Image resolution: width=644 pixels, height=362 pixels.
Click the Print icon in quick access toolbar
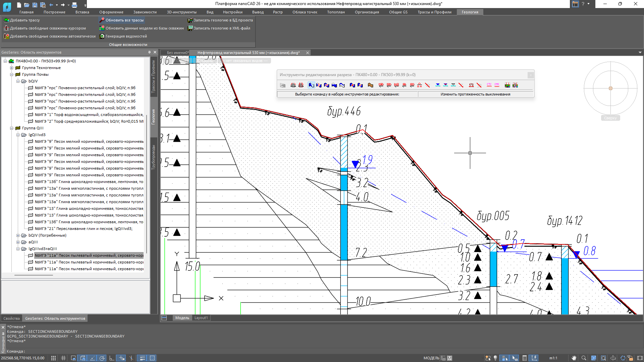[x=74, y=5]
